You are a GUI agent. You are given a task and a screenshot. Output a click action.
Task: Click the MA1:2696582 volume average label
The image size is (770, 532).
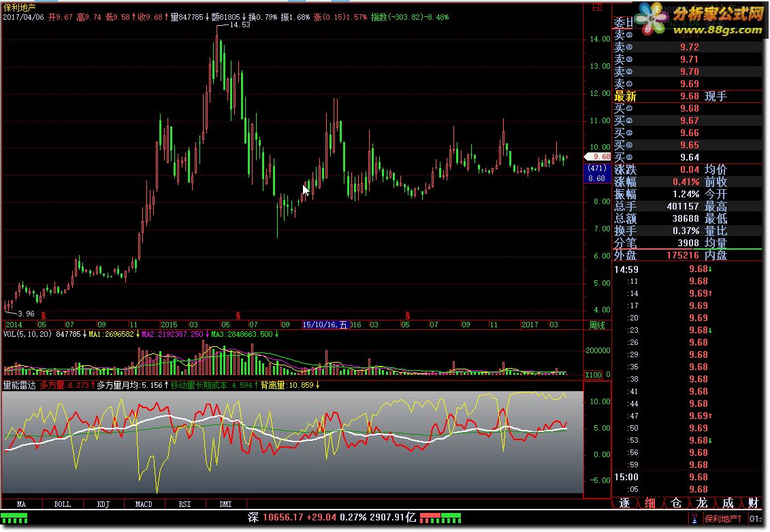tap(111, 334)
